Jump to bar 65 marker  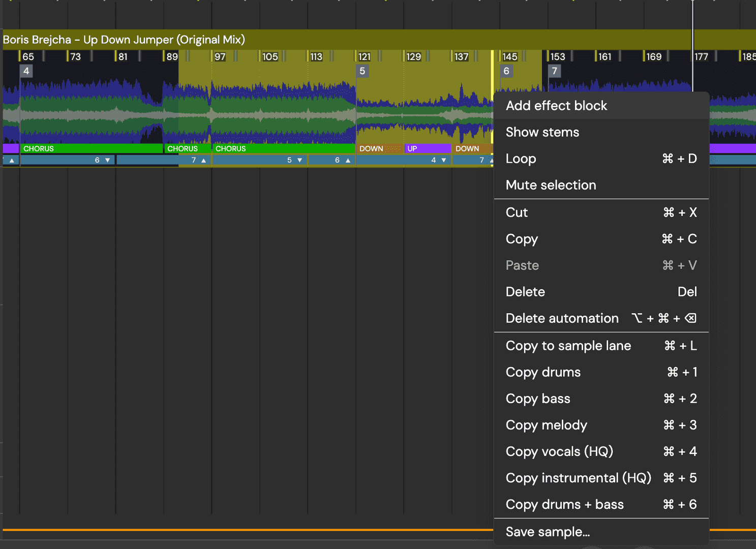tap(28, 56)
